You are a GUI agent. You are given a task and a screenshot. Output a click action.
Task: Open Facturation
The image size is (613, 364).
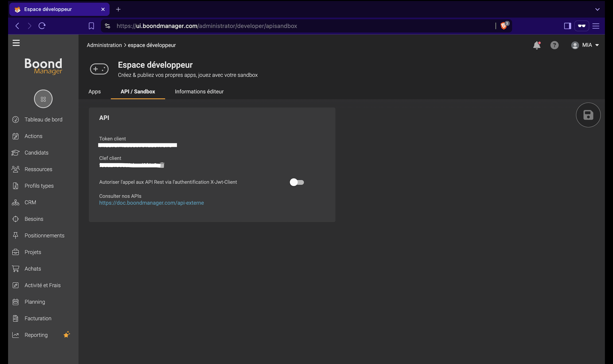coord(38,318)
